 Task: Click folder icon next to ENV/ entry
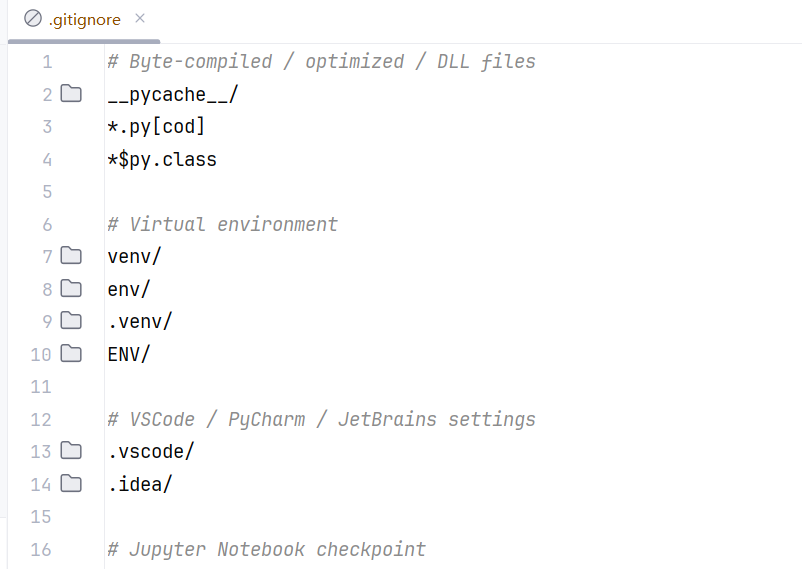point(71,354)
